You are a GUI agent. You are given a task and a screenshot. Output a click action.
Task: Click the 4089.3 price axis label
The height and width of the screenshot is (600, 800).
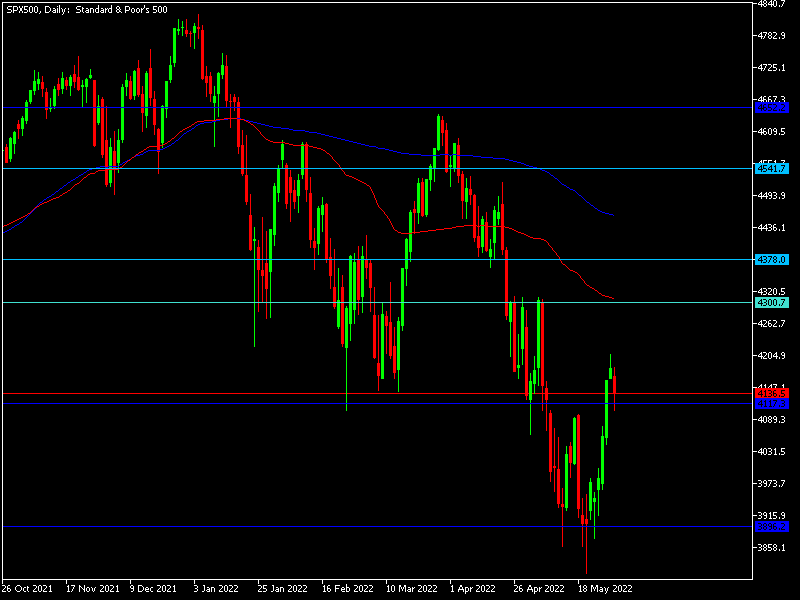771,419
